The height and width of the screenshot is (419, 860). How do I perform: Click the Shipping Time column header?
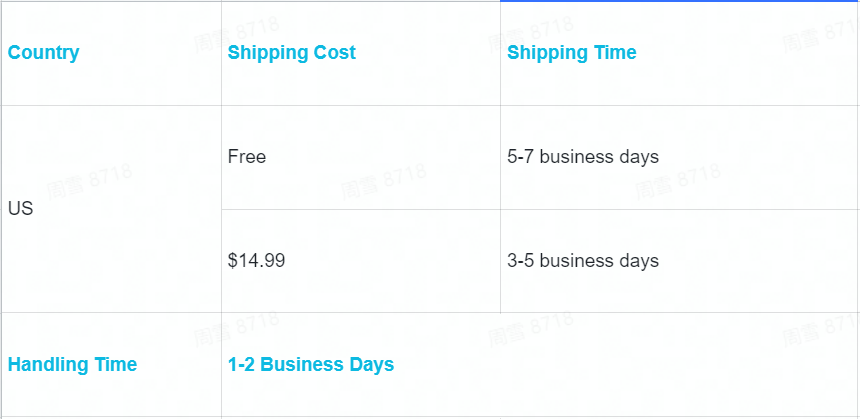tap(680, 53)
